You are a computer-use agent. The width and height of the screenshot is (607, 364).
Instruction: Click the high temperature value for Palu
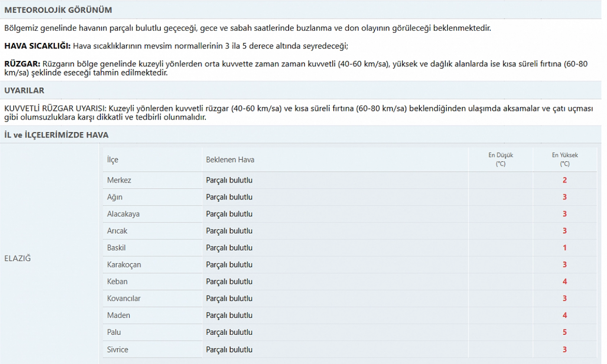tap(564, 332)
